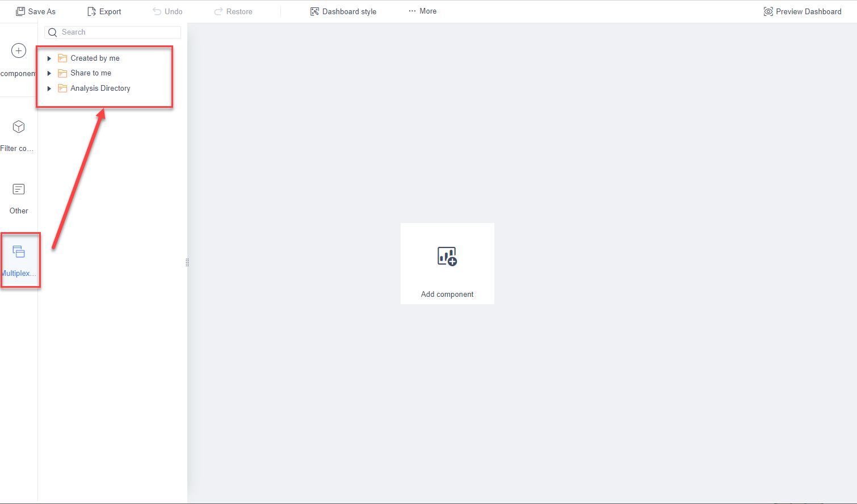The width and height of the screenshot is (857, 504).
Task: Expand the Share to me folder arrow
Action: click(49, 73)
